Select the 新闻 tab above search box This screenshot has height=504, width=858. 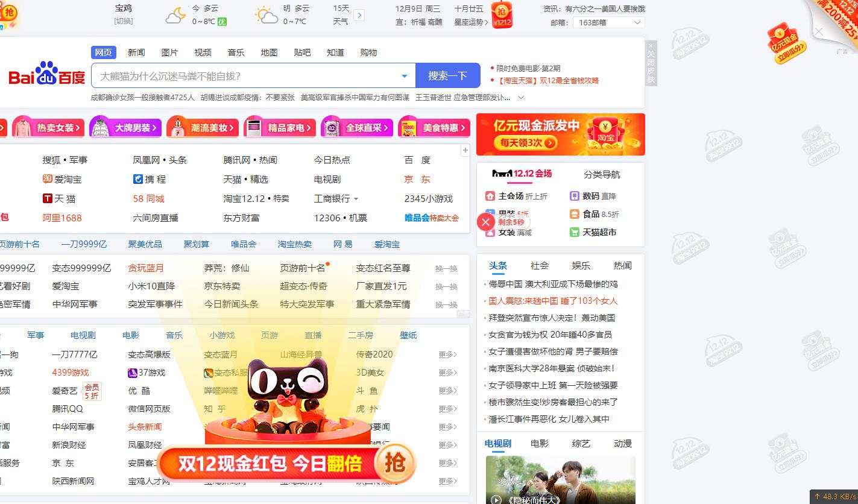(136, 52)
